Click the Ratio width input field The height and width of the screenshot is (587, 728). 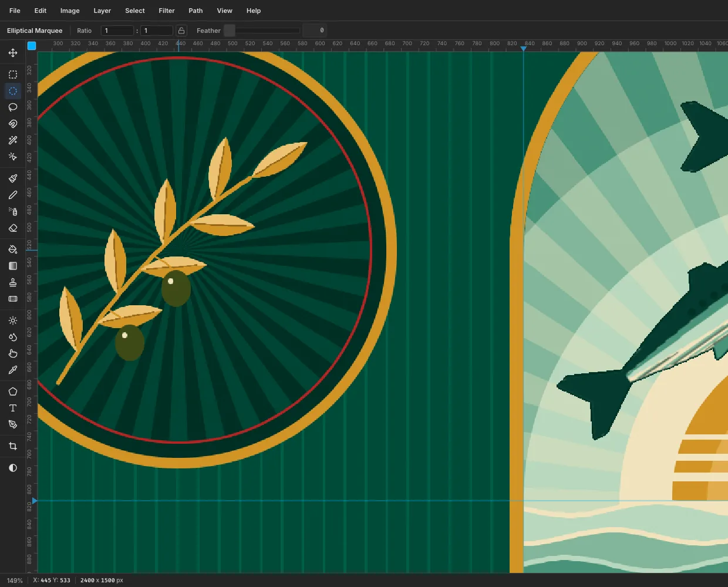click(x=117, y=31)
